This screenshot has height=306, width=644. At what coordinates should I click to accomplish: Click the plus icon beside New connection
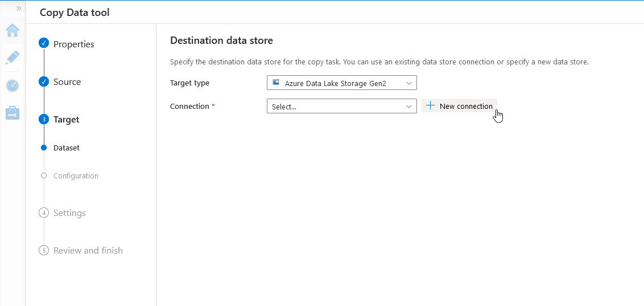431,106
